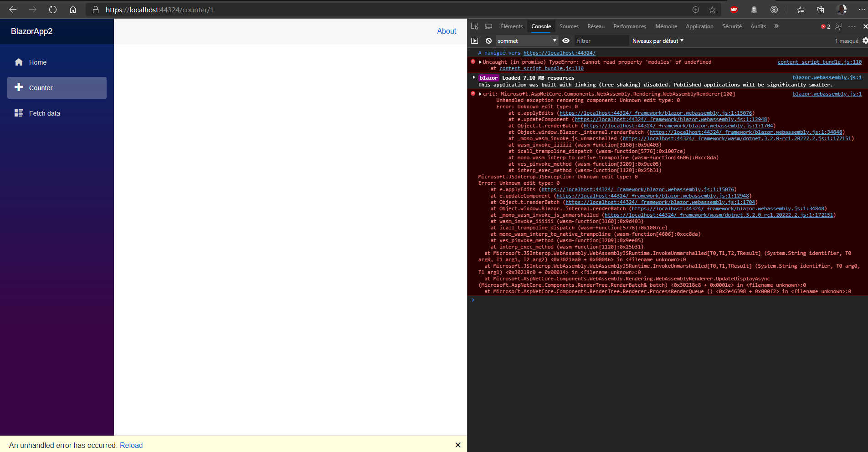868x452 pixels.
Task: Expand the Uncaught TypeError message
Action: (480, 62)
